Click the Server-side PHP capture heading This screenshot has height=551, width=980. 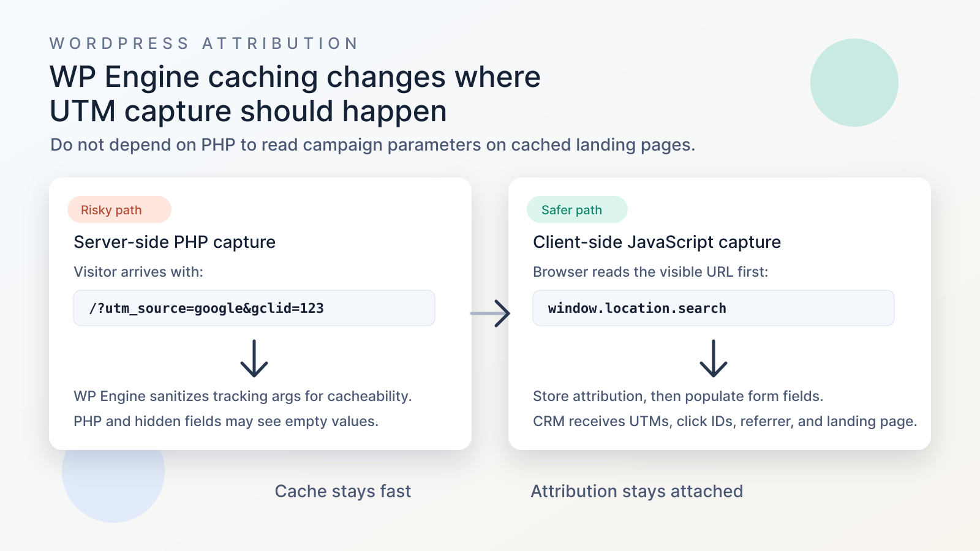[175, 242]
